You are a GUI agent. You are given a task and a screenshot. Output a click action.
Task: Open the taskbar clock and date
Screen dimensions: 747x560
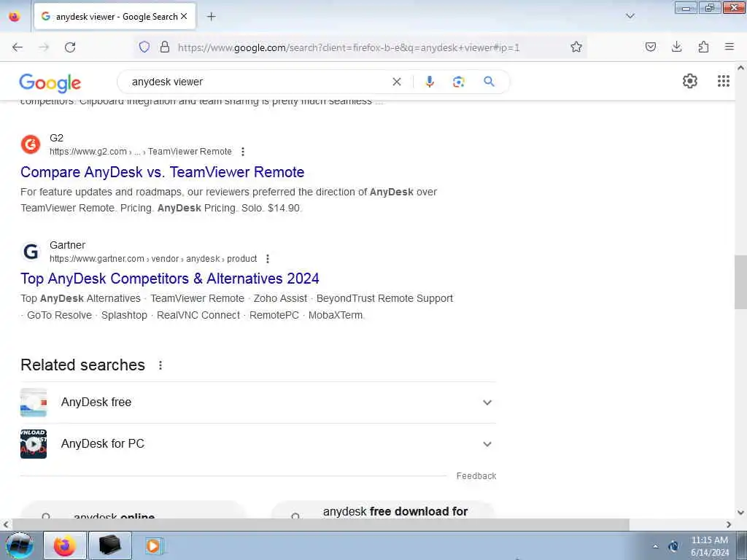click(x=709, y=546)
